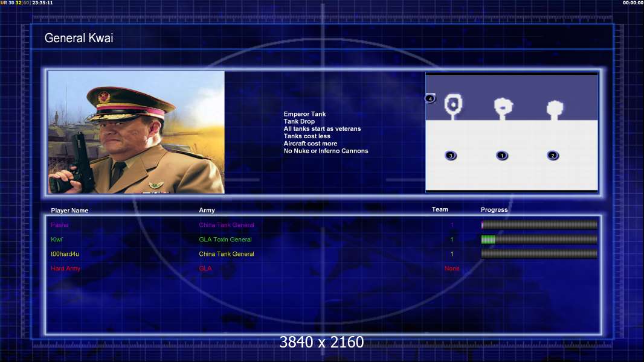The height and width of the screenshot is (362, 644).
Task: Select player name Kiwi
Action: coord(57,240)
